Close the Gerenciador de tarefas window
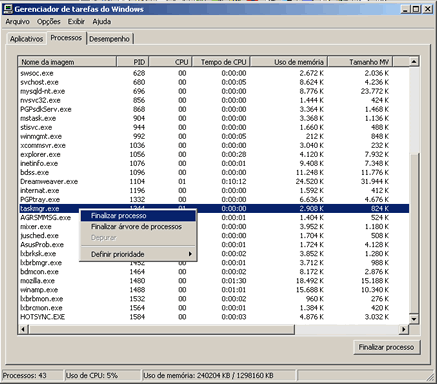Image resolution: width=437 pixels, height=384 pixels. [428, 9]
